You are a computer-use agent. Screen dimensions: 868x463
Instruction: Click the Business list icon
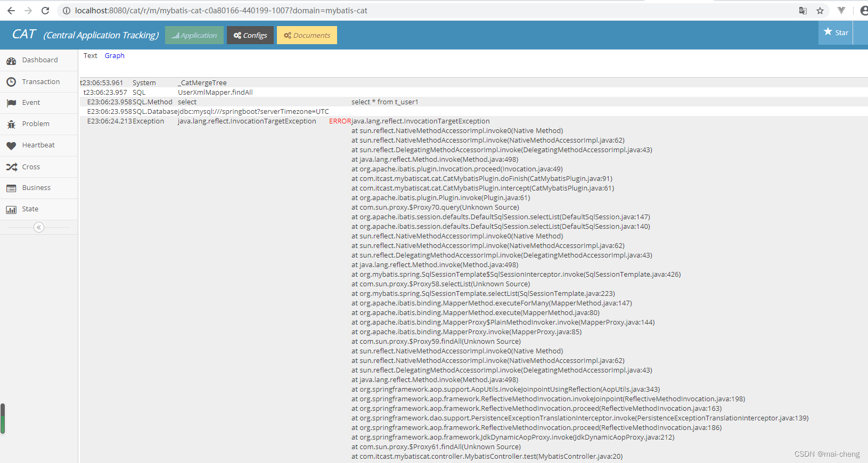[11, 188]
